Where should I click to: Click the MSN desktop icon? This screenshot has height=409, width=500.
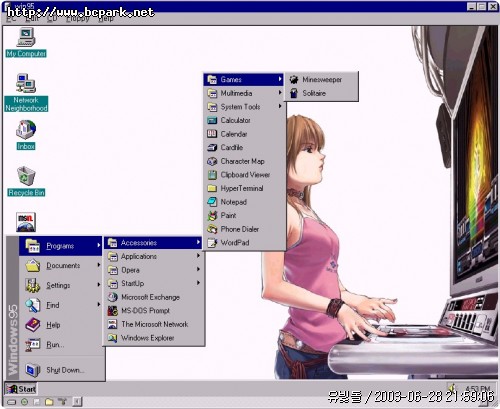click(26, 222)
